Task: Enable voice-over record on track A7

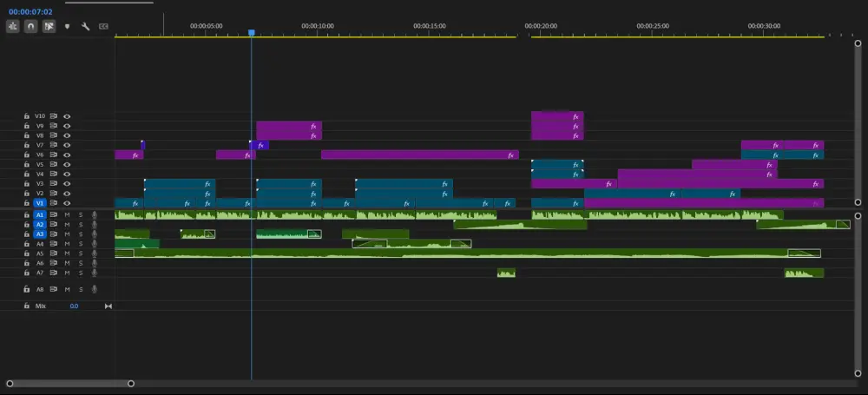Action: point(94,273)
